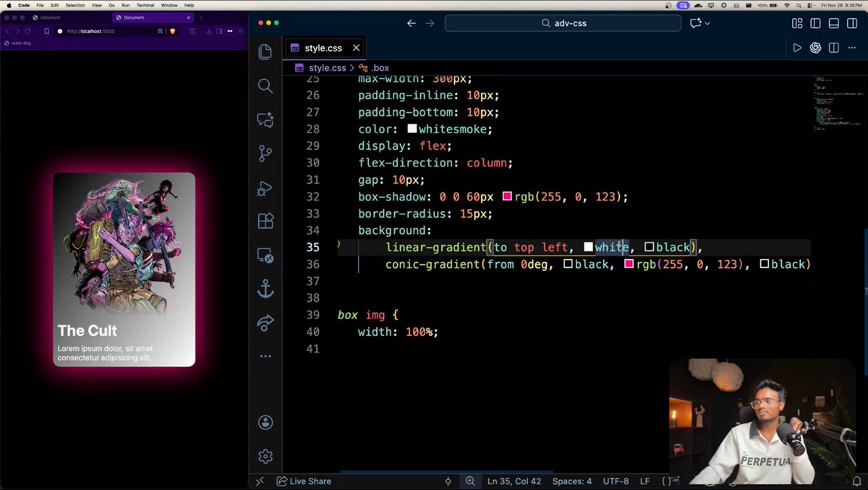Click the Explorer icon in activity bar
The width and height of the screenshot is (868, 490).
[265, 51]
